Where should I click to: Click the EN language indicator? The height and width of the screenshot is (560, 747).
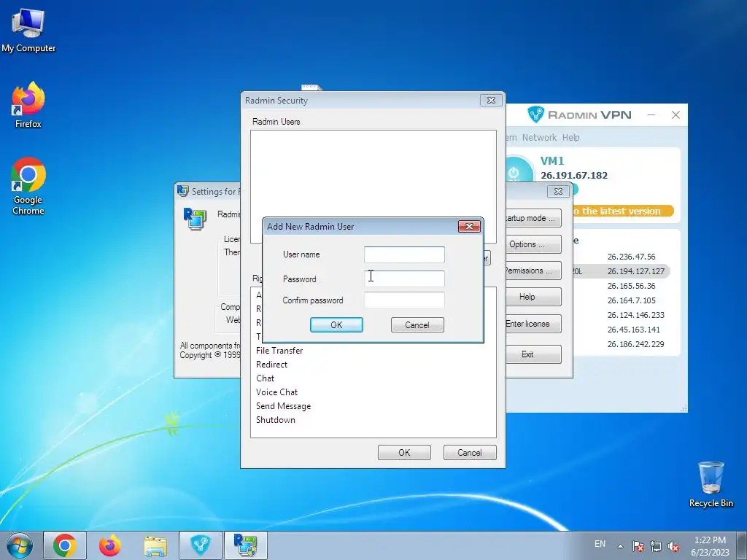(600, 544)
